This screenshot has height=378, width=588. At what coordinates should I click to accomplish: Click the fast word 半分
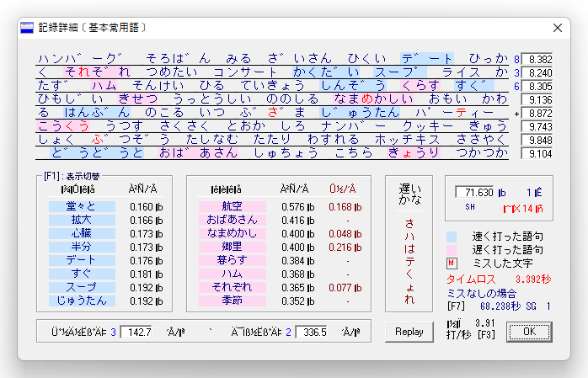point(82,247)
